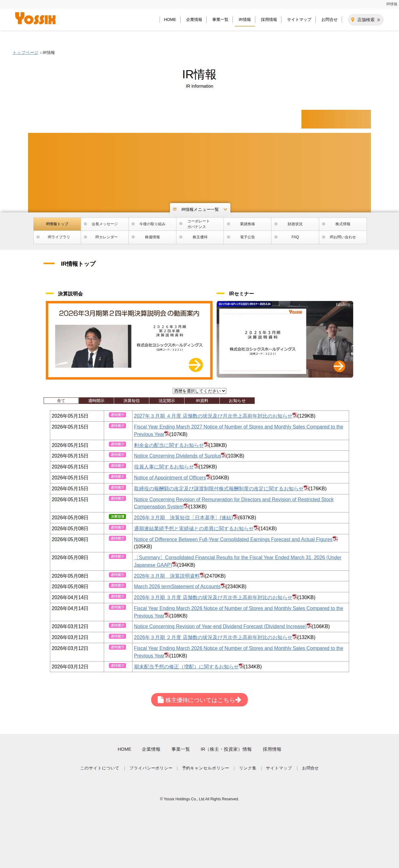Viewport: 399px width, 868px height.
Task: Open コーポレートガバナンス in IR menu
Action: point(200,224)
